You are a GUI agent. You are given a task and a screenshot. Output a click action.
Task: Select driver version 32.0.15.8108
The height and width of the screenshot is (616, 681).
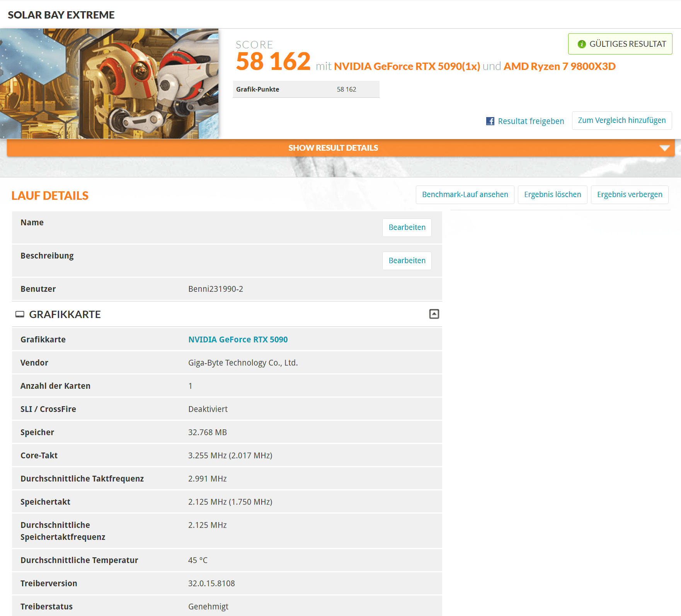click(x=211, y=584)
